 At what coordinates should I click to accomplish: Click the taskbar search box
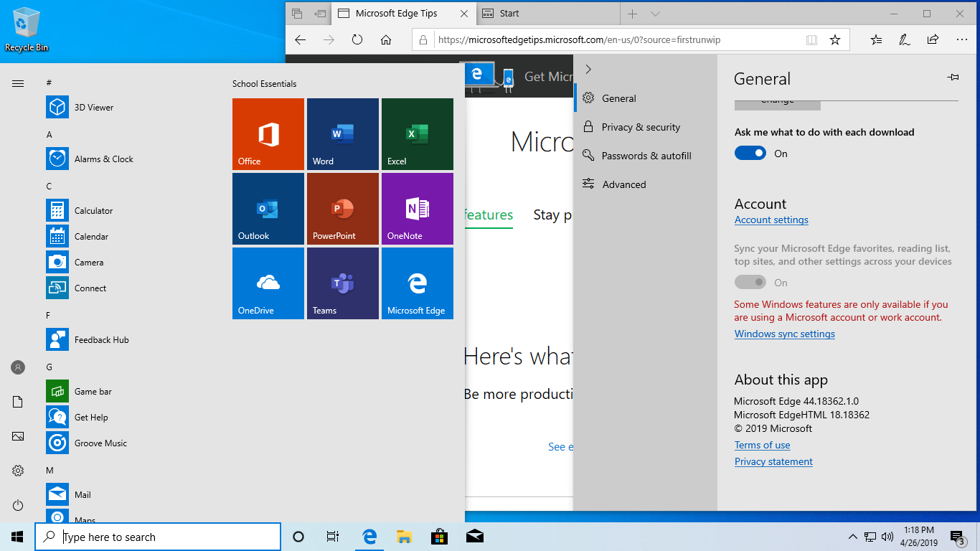[158, 537]
